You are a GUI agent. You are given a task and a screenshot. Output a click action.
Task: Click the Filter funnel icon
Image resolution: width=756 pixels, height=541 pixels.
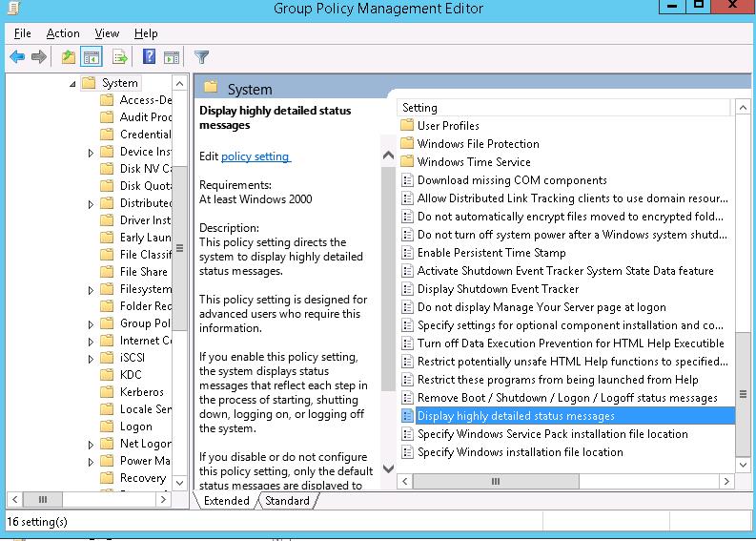pyautogui.click(x=201, y=57)
